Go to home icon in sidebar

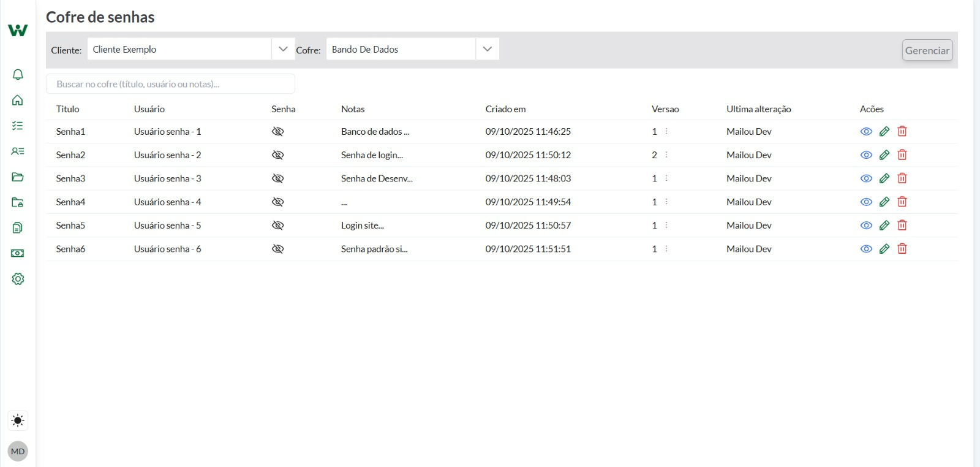point(18,100)
